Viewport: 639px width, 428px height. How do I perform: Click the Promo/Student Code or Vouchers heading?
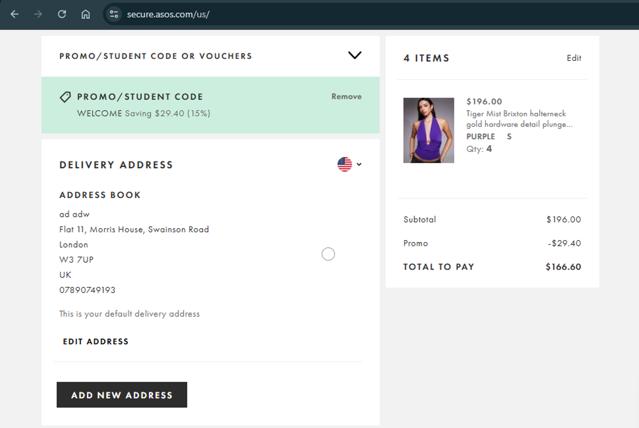tap(155, 56)
